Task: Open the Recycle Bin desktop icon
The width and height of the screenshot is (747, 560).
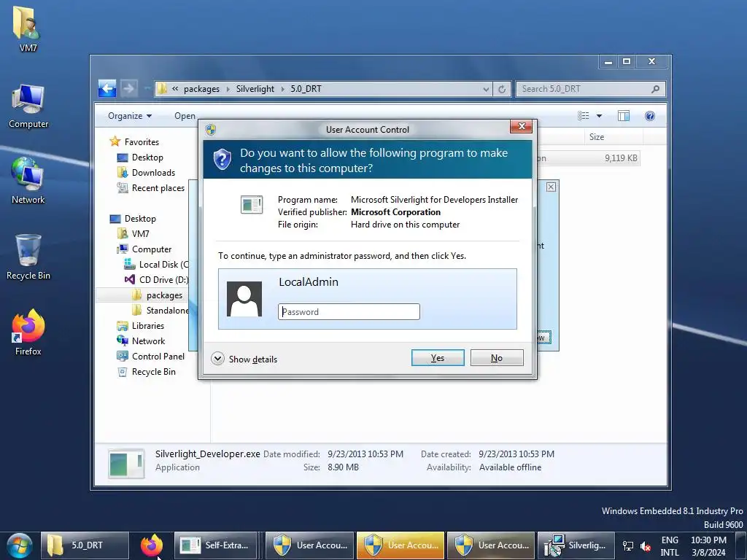Action: pos(28,257)
